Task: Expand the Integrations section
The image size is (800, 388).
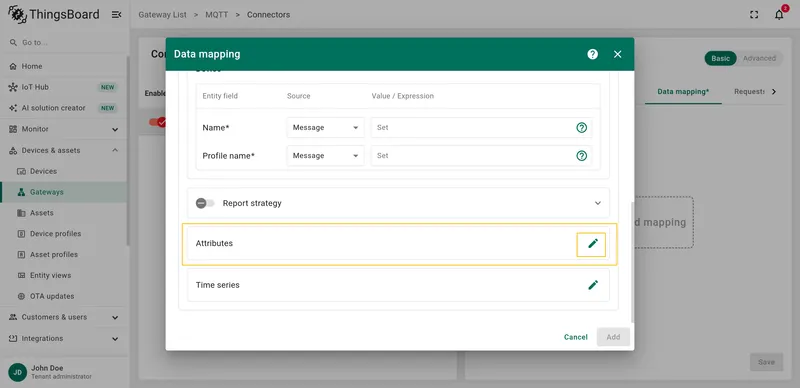Action: coord(64,338)
